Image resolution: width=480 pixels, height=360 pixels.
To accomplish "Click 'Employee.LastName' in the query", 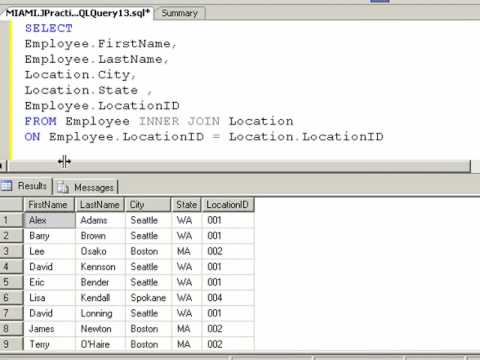I will click(94, 59).
